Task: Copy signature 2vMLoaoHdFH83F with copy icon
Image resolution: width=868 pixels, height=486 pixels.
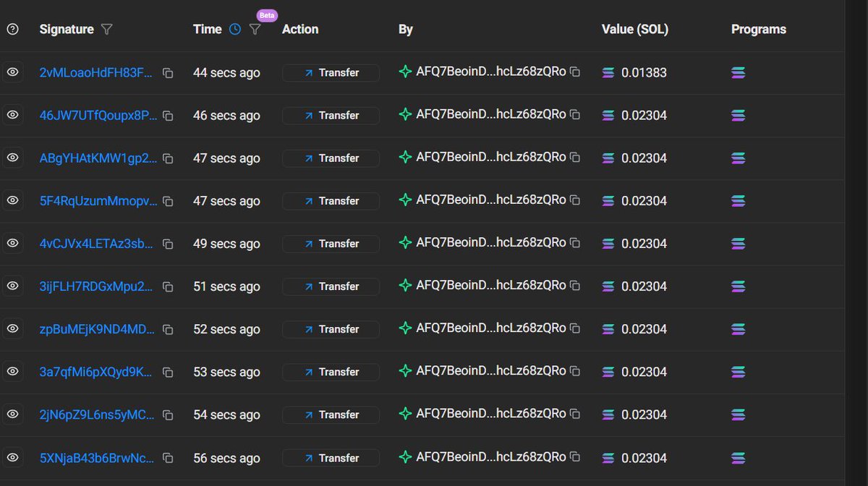Action: tap(168, 73)
